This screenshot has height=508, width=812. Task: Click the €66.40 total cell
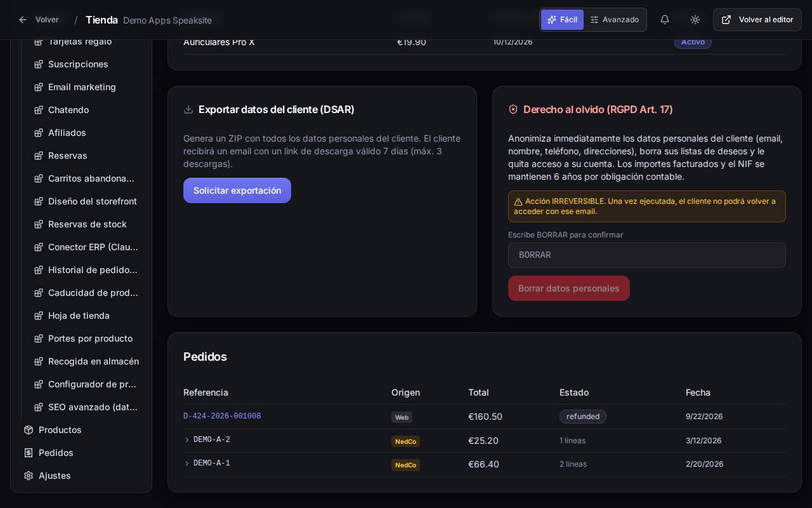coord(483,464)
